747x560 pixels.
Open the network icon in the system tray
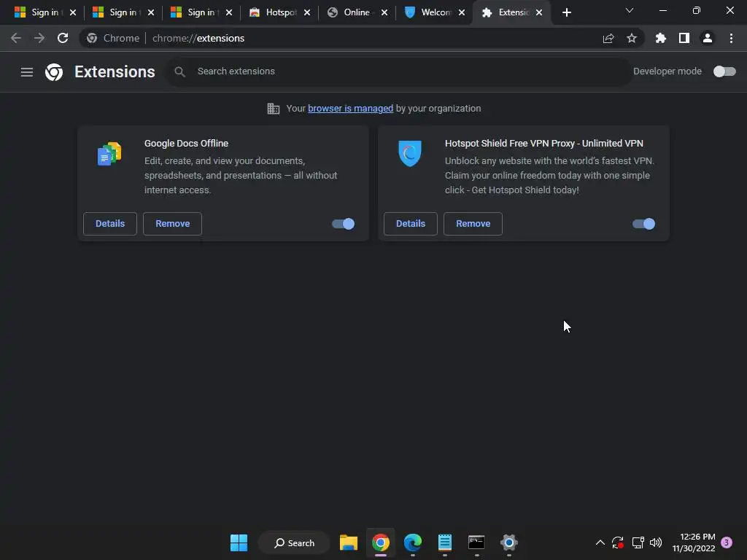point(638,542)
